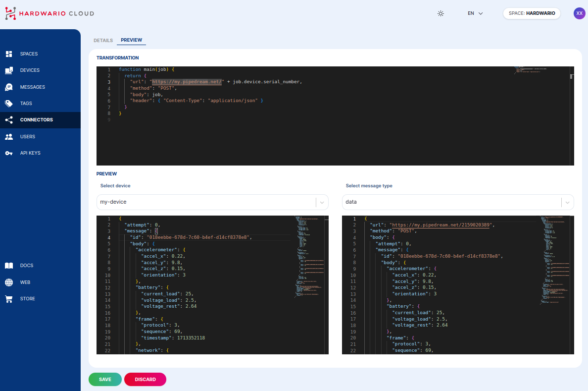Click the Spaces grid icon in sidebar
Screen dimensions: 588x391
(x=9, y=54)
